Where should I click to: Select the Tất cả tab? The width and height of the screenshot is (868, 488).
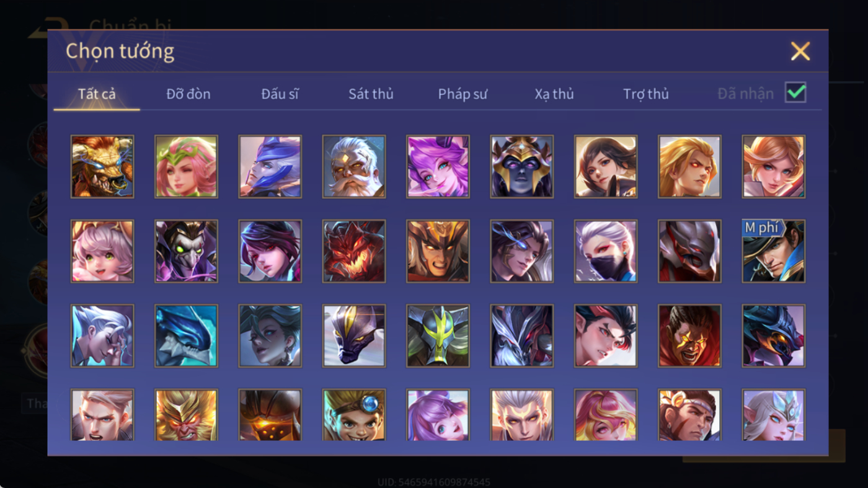click(97, 94)
